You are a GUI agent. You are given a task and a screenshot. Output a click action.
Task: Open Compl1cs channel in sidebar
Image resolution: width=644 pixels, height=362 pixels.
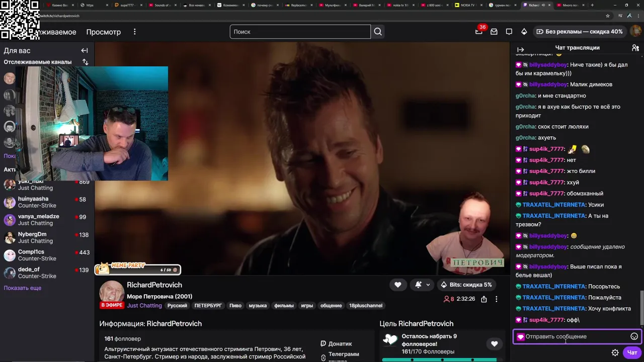(46, 255)
